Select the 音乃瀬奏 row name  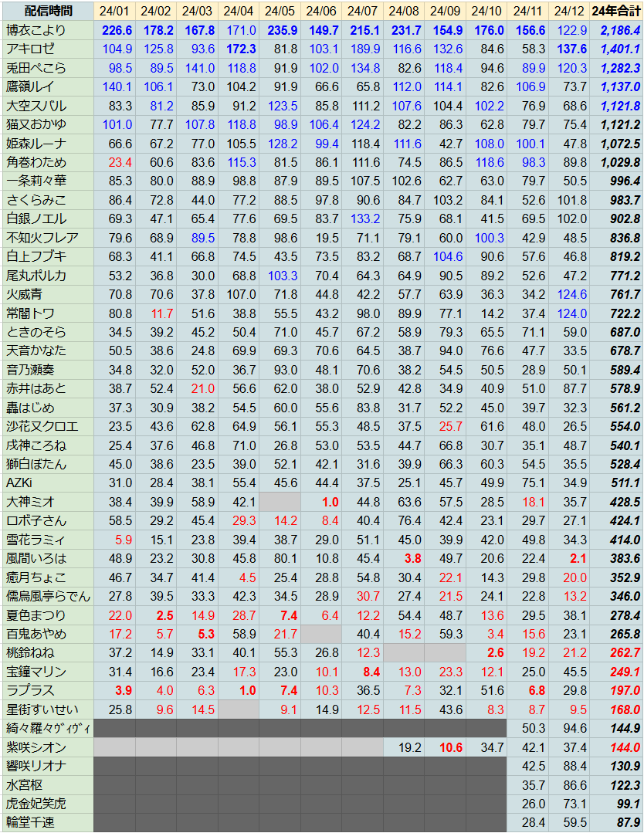(49, 370)
